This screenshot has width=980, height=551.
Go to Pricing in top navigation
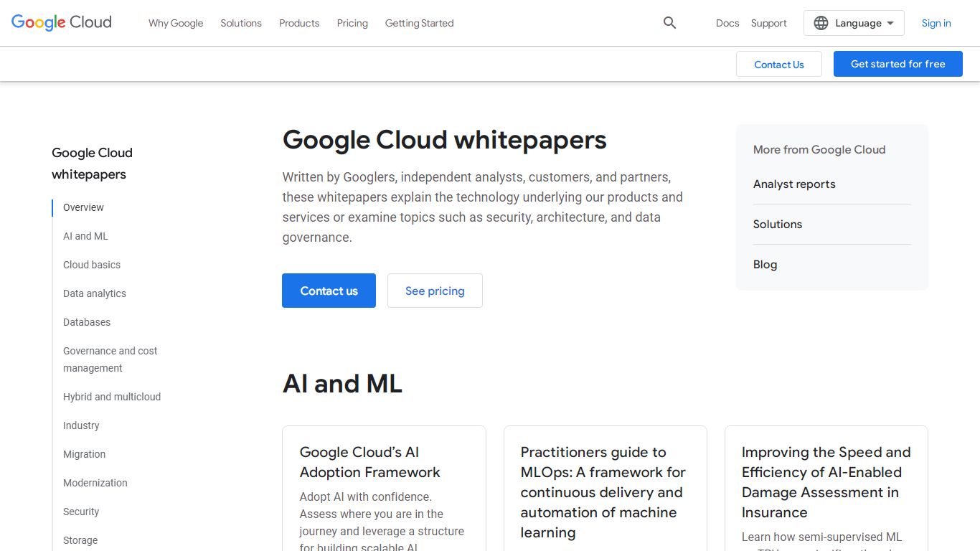[352, 23]
